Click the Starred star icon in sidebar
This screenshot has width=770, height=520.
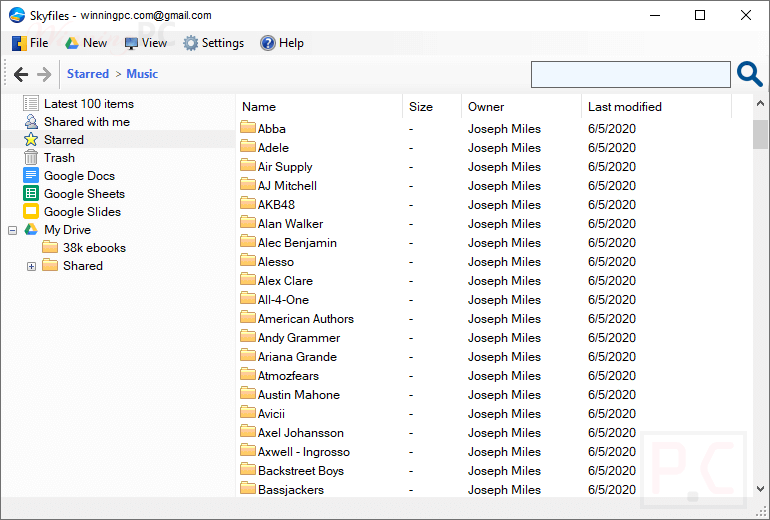coord(31,139)
